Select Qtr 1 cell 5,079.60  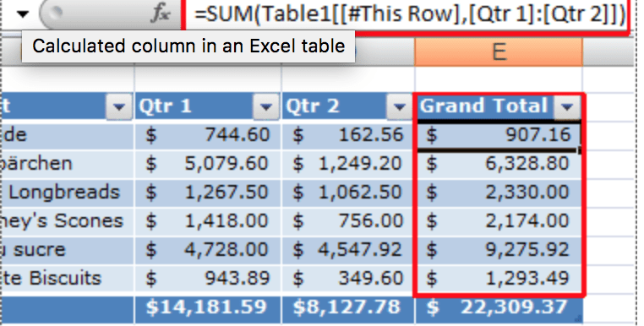click(208, 164)
